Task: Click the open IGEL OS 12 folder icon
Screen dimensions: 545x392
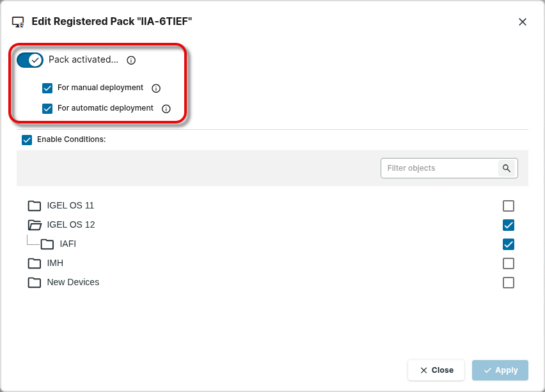Action: [x=35, y=225]
